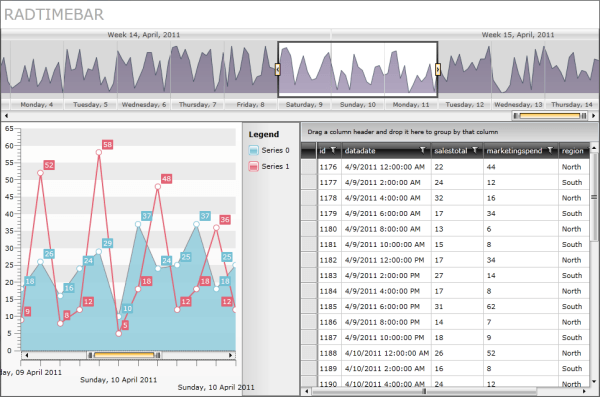Click the Sunday, 10 day label
The width and height of the screenshot is (600, 397).
358,104
